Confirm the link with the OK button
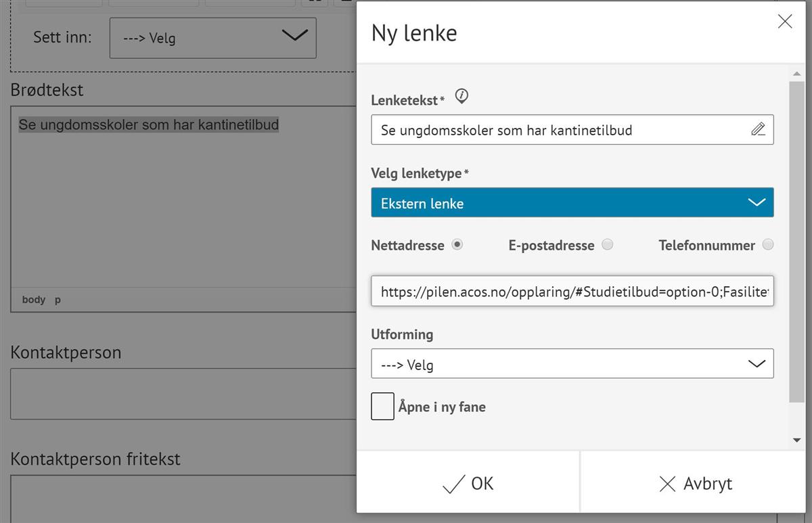This screenshot has height=523, width=812. tap(468, 484)
